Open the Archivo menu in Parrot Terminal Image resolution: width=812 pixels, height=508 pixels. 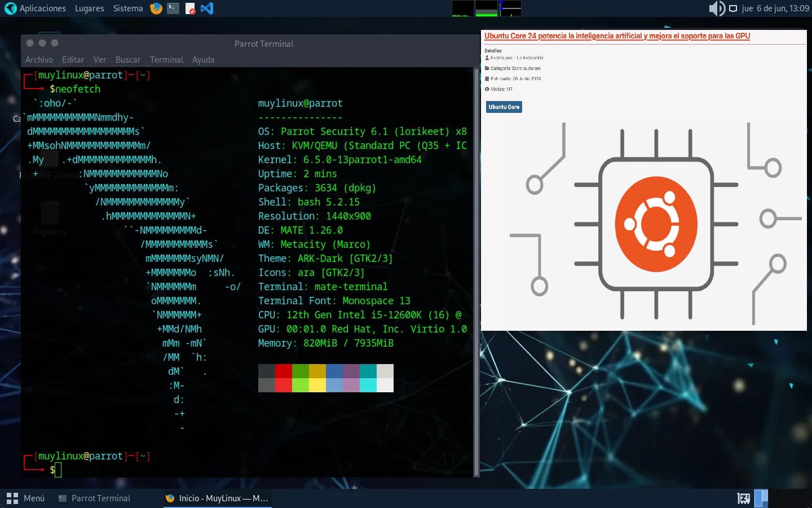tap(39, 60)
